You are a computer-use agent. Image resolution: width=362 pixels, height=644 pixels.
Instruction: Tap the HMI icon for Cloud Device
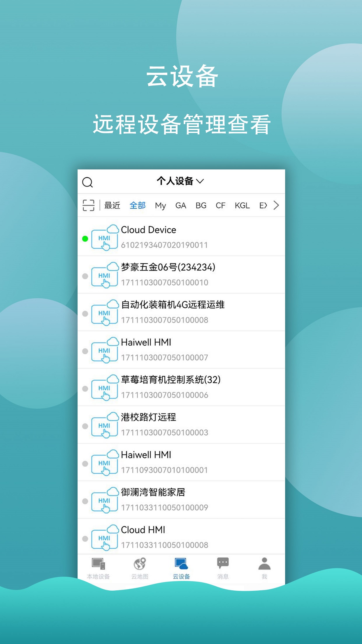105,238
